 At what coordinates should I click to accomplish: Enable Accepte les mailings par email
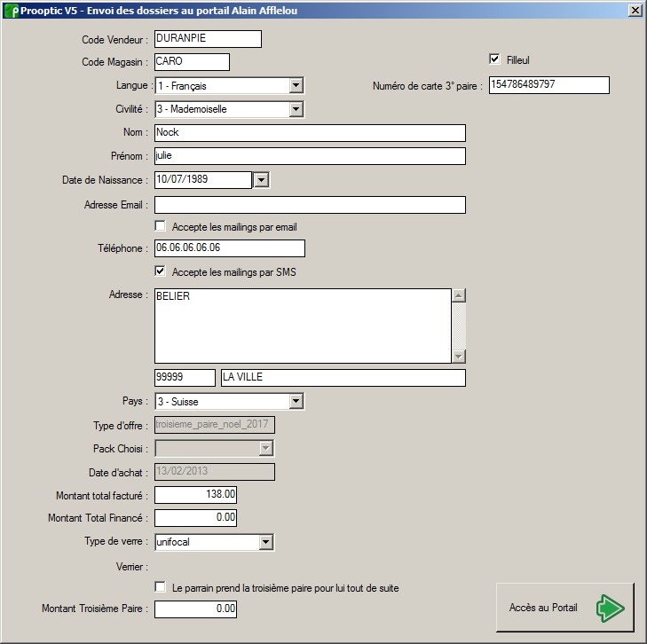pos(160,226)
